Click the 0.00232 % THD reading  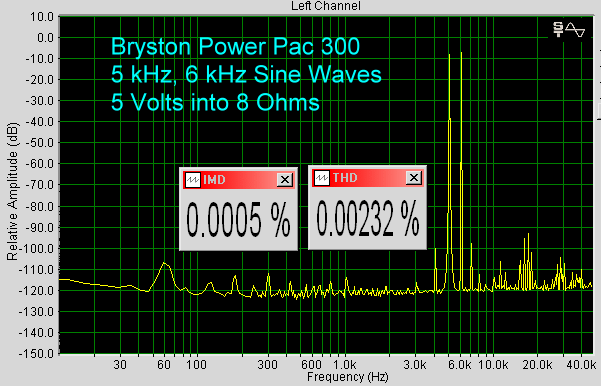(x=368, y=218)
